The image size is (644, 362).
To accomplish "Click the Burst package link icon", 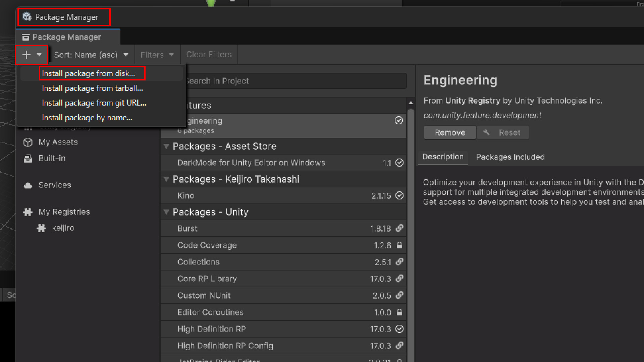I will click(x=399, y=228).
